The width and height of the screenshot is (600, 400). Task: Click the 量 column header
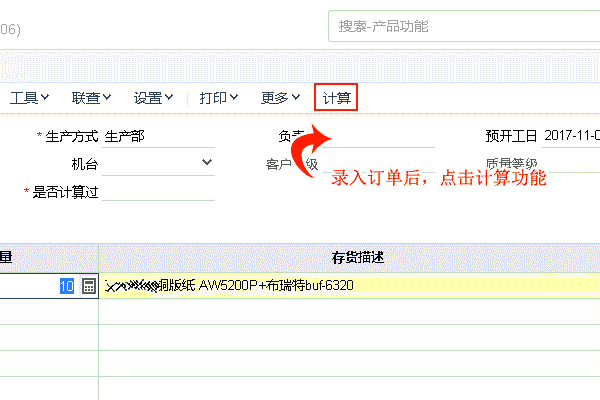(x=8, y=258)
